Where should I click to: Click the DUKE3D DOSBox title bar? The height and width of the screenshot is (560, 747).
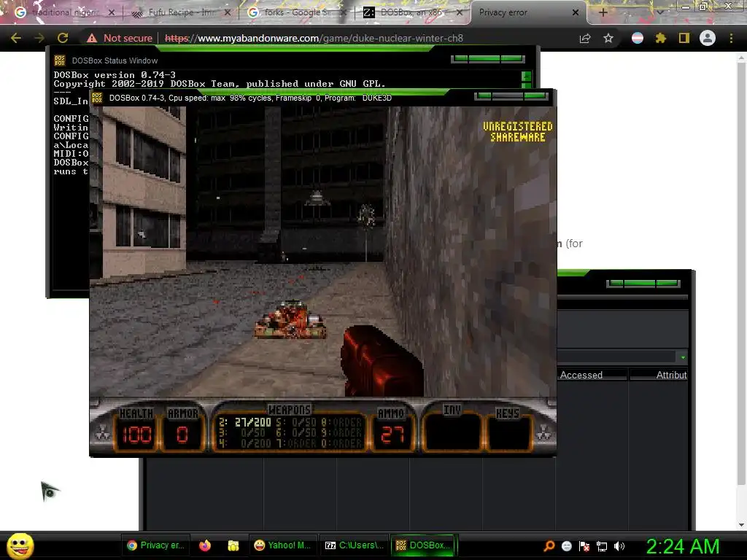tap(322, 98)
